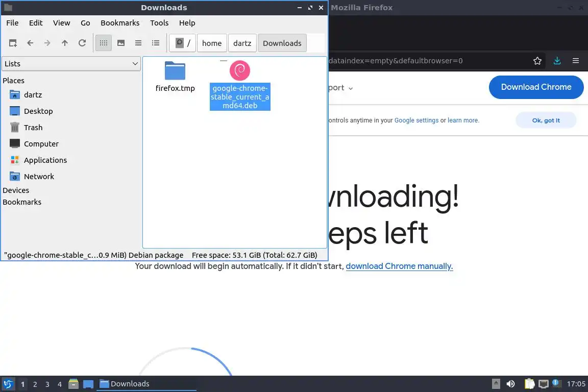
Task: Click removable media eject tray icon
Action: (x=496, y=384)
